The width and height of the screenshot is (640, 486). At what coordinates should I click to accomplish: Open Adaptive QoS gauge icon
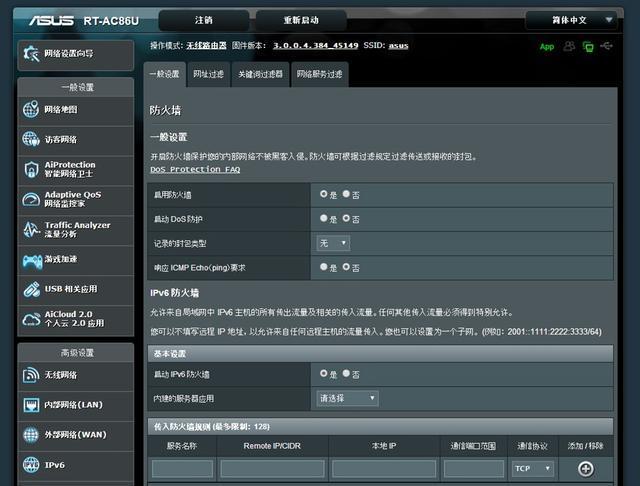pos(31,199)
